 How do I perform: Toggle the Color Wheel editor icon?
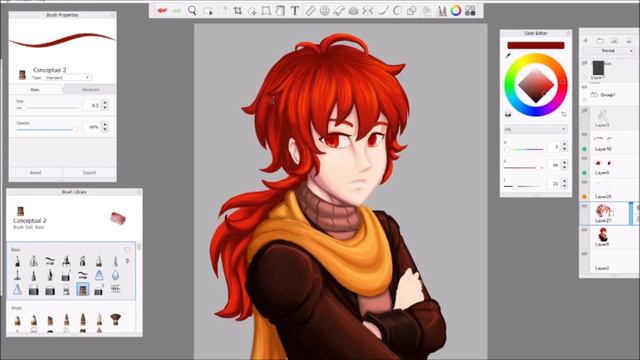[456, 11]
